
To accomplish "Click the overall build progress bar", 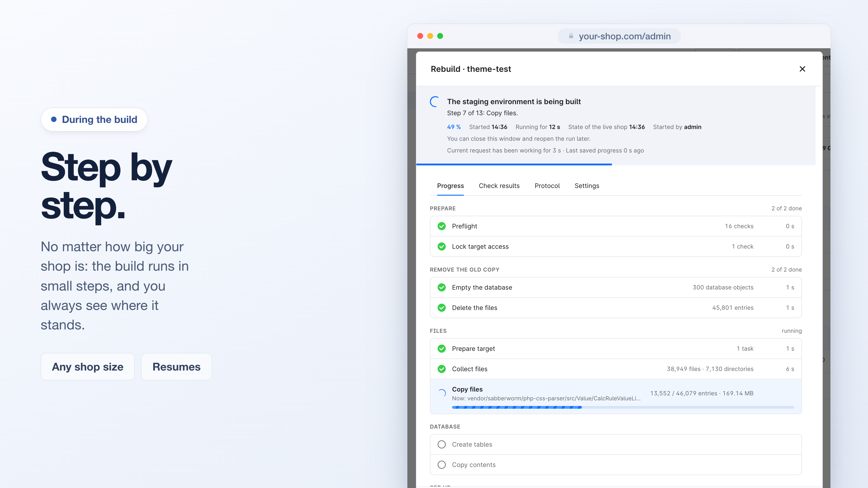I will pos(616,164).
